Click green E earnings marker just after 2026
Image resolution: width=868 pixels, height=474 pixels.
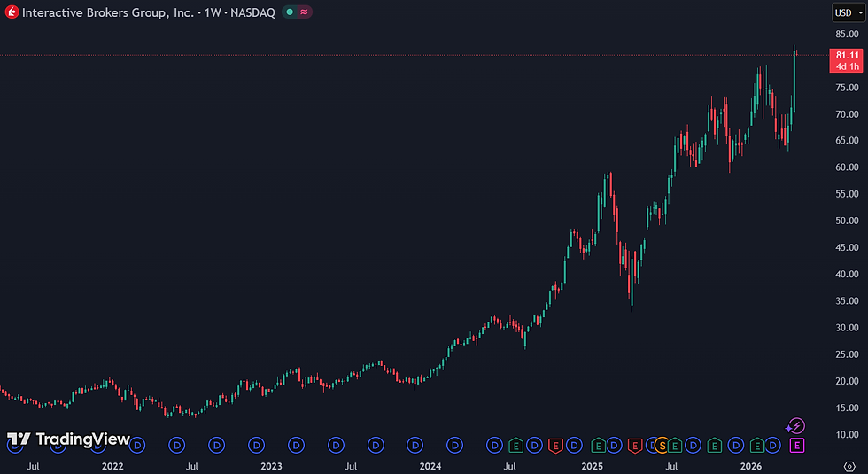click(x=757, y=445)
